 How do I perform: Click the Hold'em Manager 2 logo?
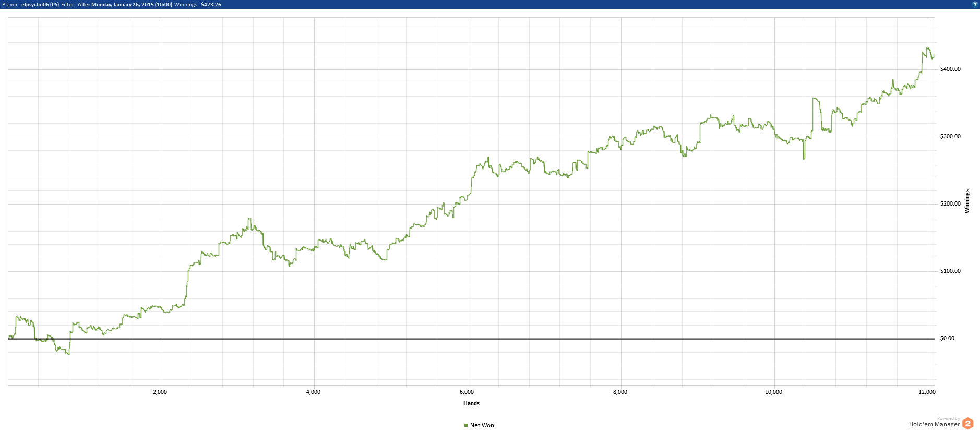point(967,424)
